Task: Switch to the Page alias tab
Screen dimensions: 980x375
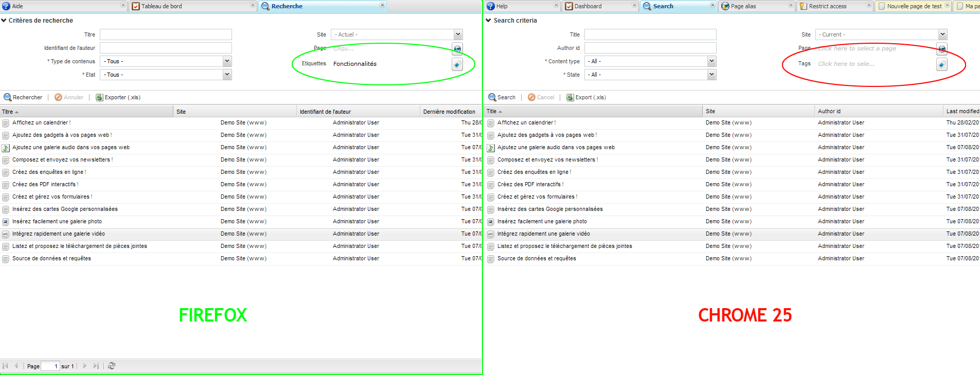Action: 743,6
